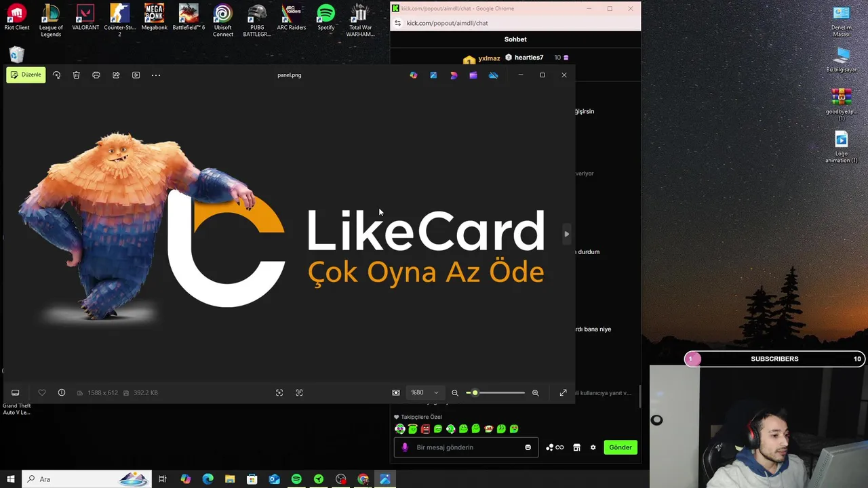This screenshot has width=868, height=488.
Task: Enter fullscreen with the expand arrows icon
Action: click(x=563, y=392)
